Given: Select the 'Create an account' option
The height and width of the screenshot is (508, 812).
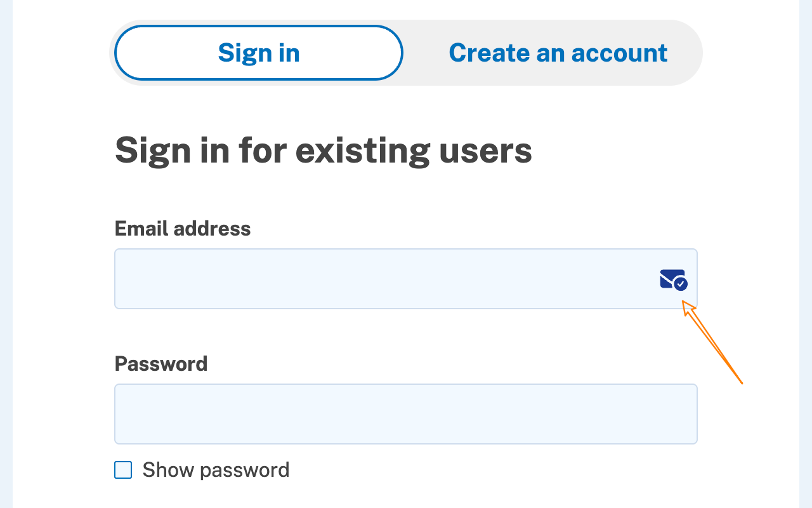Looking at the screenshot, I should [558, 53].
